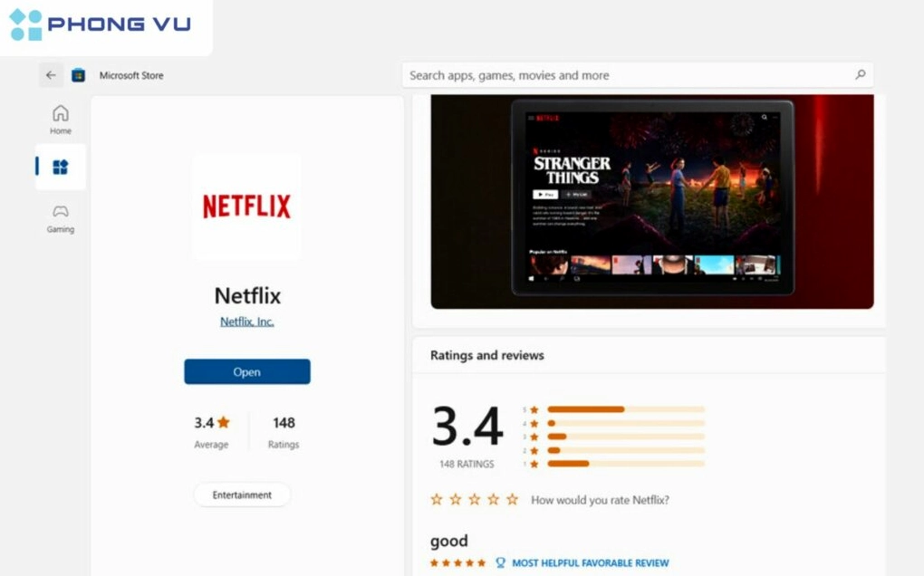Click the magnifier search icon
924x576 pixels.
[x=860, y=75]
